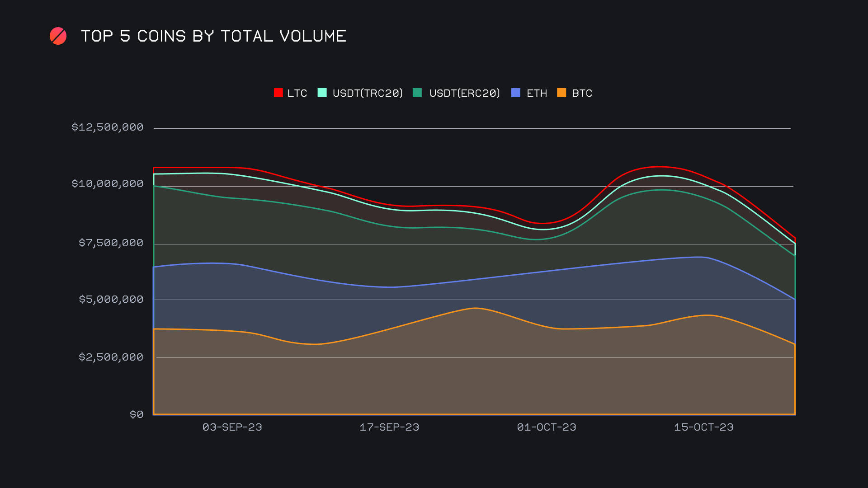Click the chart title text
The width and height of the screenshot is (868, 488).
[213, 36]
